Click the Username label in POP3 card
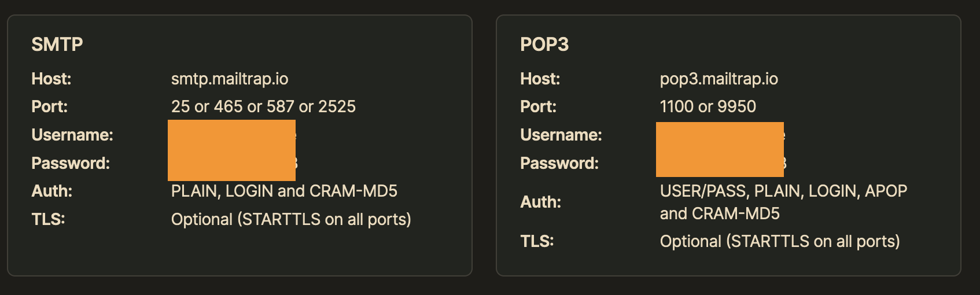 tap(561, 135)
